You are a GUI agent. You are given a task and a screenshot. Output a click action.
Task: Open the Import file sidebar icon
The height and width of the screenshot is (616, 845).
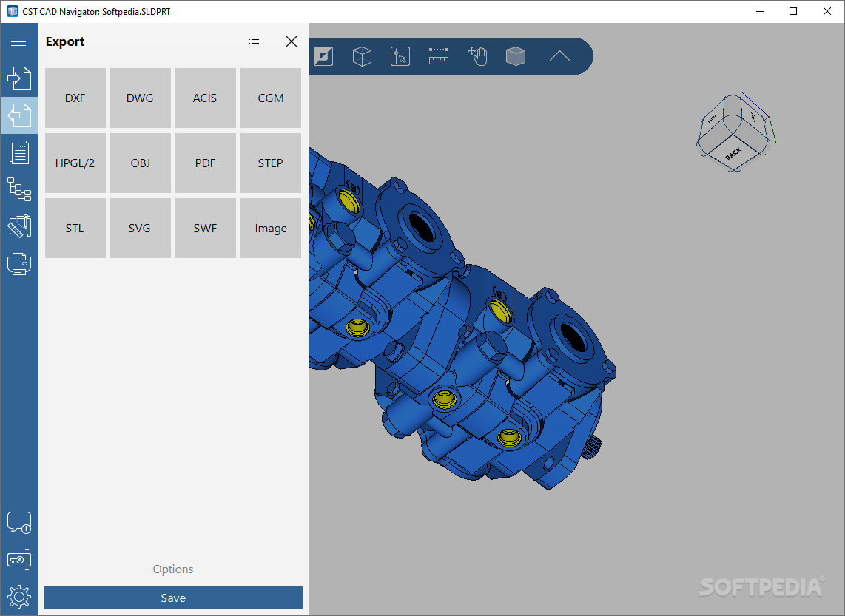tap(18, 78)
